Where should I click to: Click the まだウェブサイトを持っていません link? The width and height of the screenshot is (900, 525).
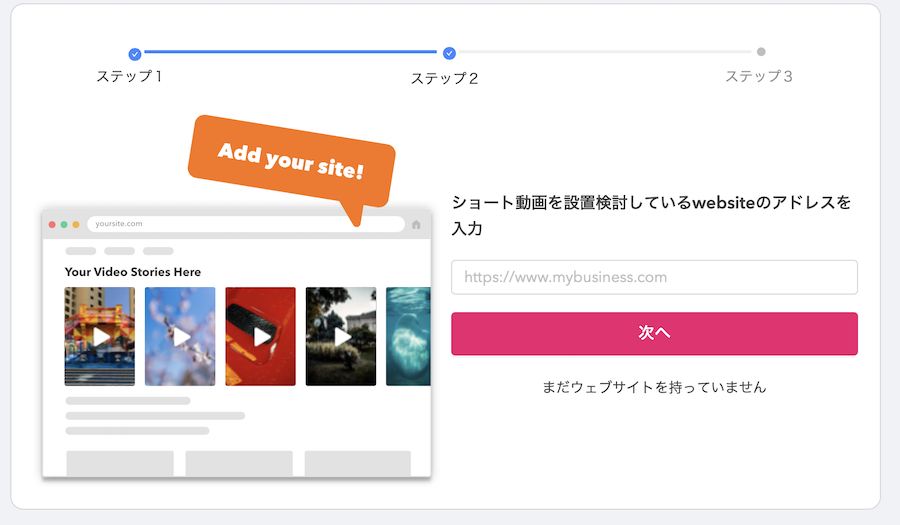pyautogui.click(x=654, y=387)
